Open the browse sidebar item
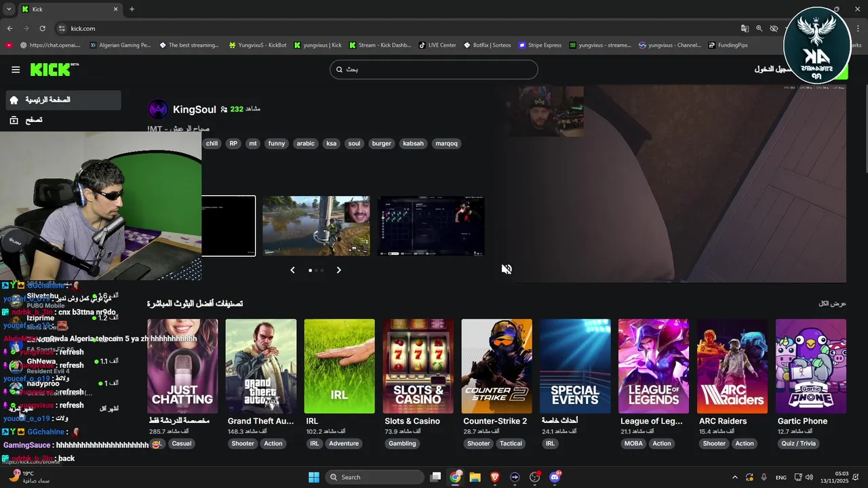Viewport: 868px width, 488px height. [64, 120]
